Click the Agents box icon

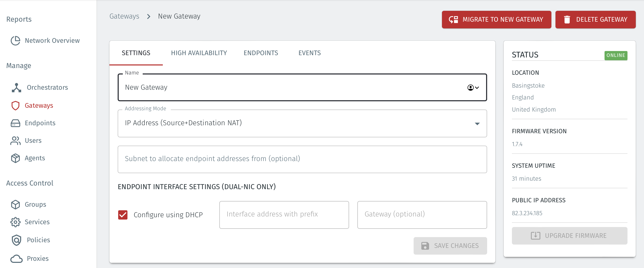[x=15, y=158]
